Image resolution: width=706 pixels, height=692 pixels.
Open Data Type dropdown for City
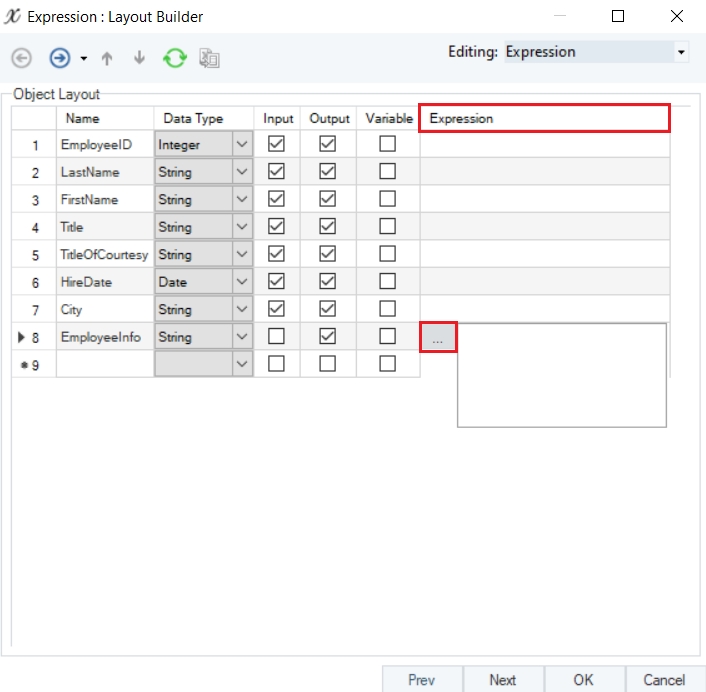(242, 309)
